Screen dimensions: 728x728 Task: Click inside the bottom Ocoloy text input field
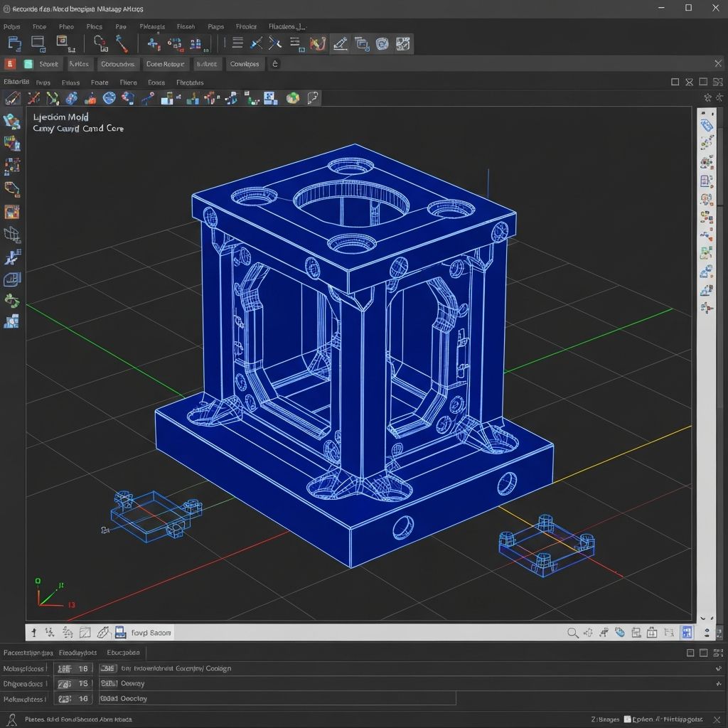tap(277, 698)
